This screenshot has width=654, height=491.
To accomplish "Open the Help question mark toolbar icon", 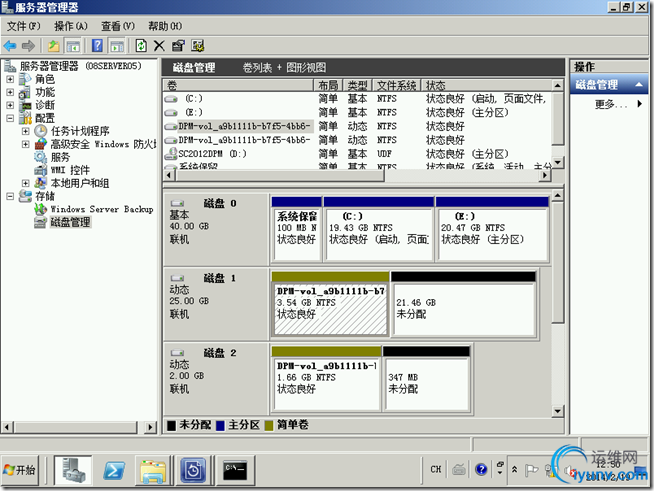I will [97, 45].
